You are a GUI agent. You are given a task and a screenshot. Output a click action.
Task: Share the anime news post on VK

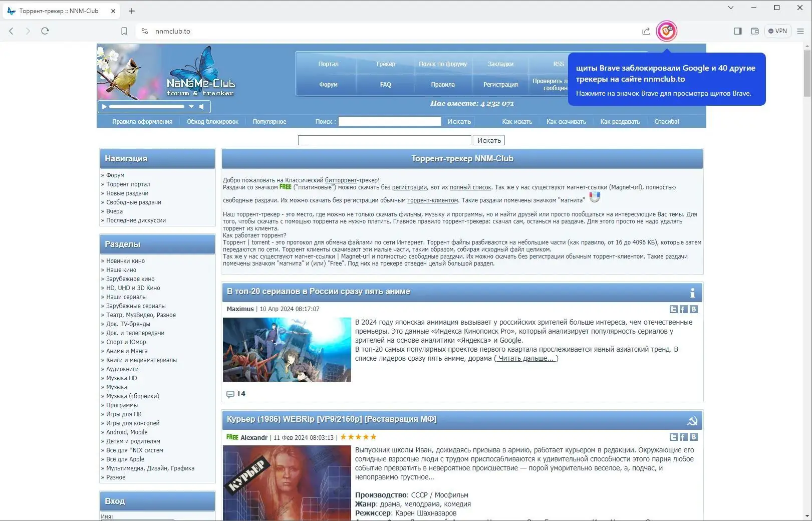click(x=694, y=309)
